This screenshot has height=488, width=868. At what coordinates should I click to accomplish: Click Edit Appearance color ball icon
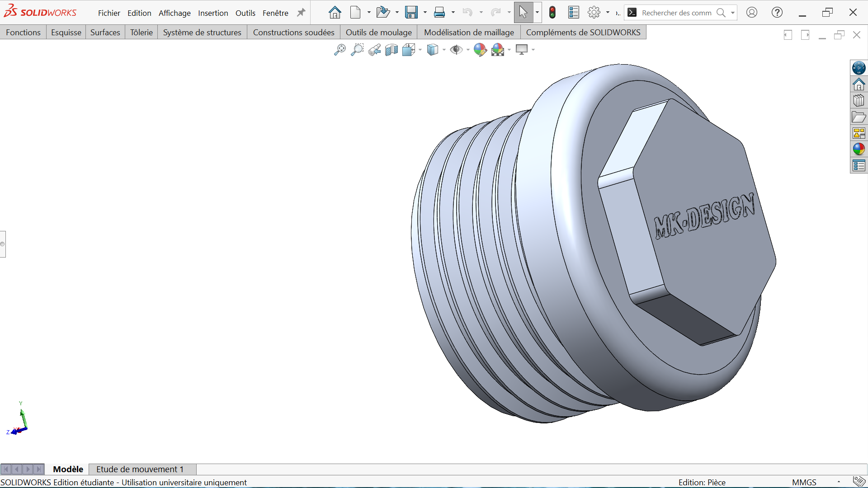click(x=480, y=50)
